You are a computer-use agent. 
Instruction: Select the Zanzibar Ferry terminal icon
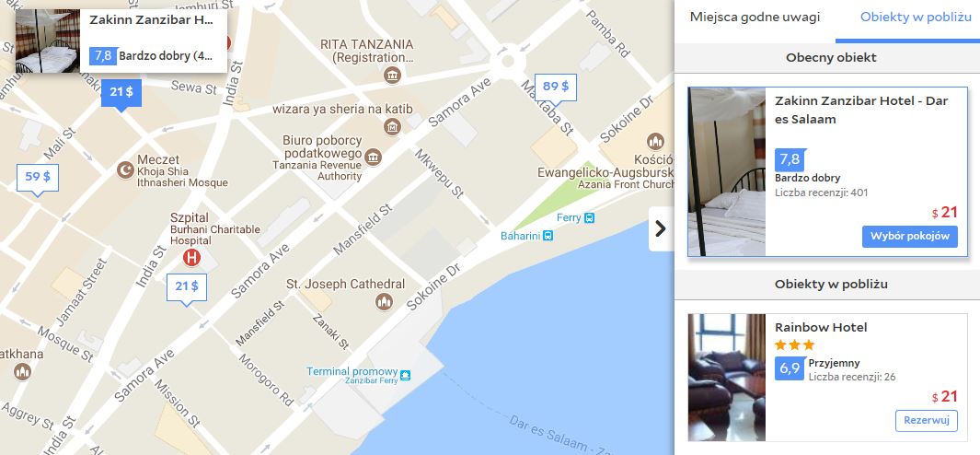click(x=405, y=375)
